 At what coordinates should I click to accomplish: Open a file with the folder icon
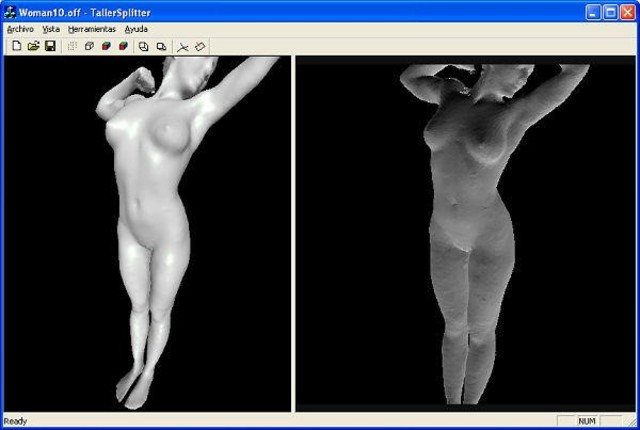(33, 46)
